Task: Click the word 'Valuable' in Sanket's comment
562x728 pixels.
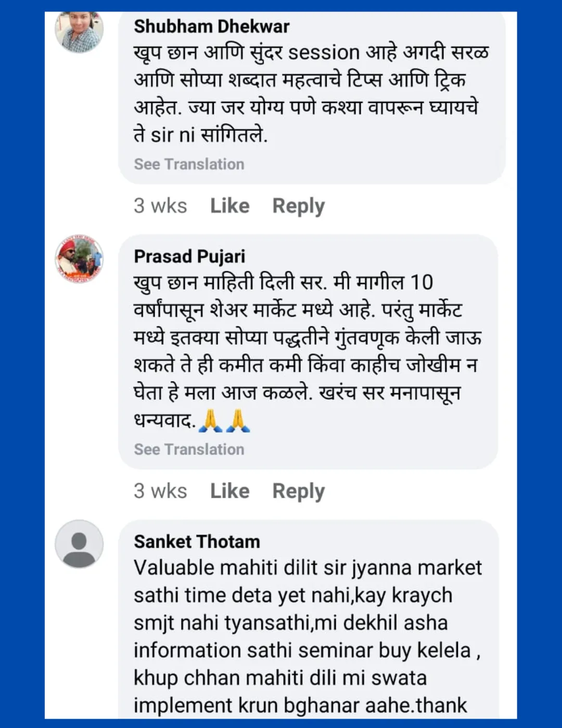Action: 174,568
